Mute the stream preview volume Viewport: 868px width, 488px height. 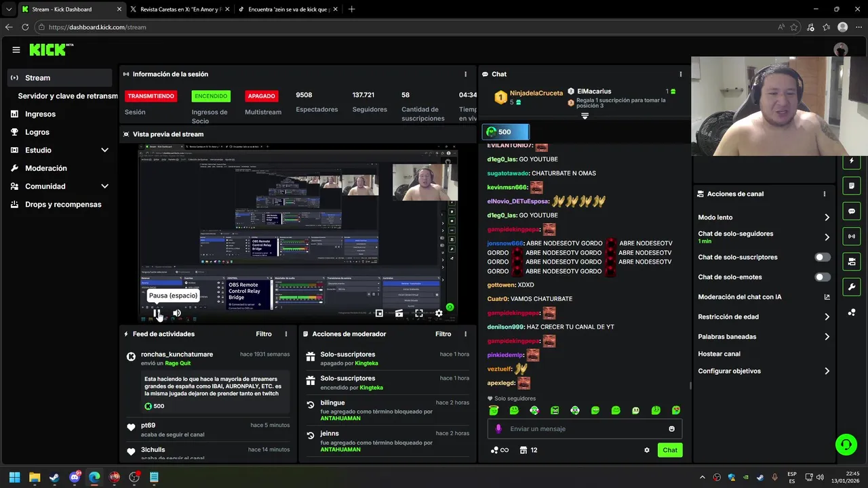177,313
